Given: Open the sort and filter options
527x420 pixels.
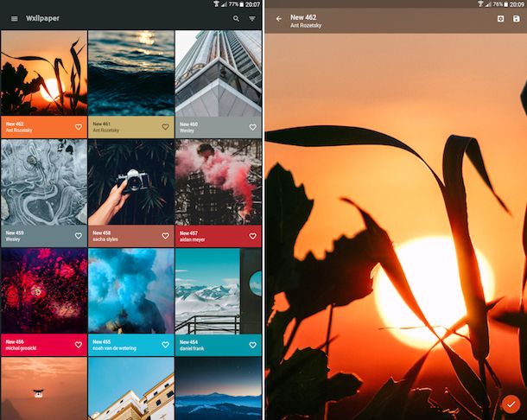Looking at the screenshot, I should (x=252, y=18).
